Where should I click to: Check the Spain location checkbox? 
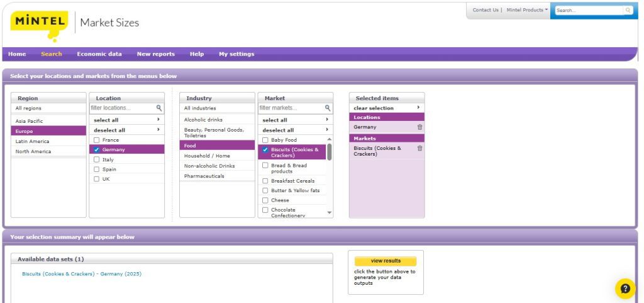(x=96, y=169)
